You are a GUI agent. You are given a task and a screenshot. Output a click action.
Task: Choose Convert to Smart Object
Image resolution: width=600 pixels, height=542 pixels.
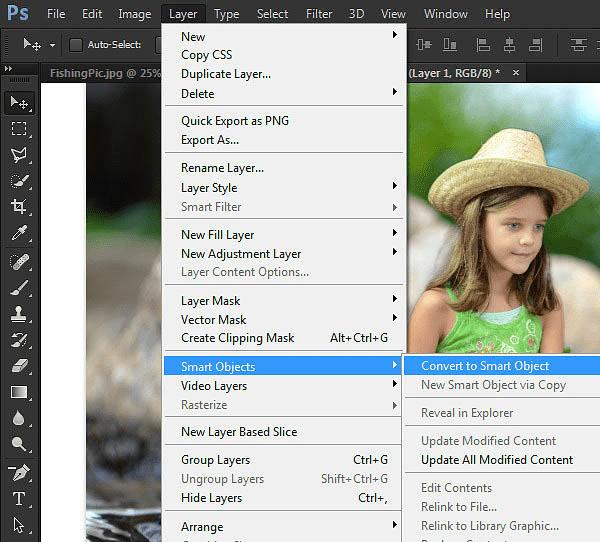point(485,366)
